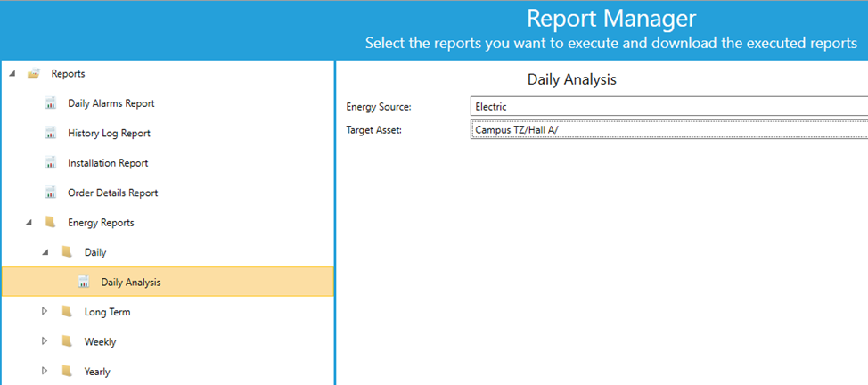Select the Daily Analysis tree item
This screenshot has width=868, height=385.
click(168, 282)
